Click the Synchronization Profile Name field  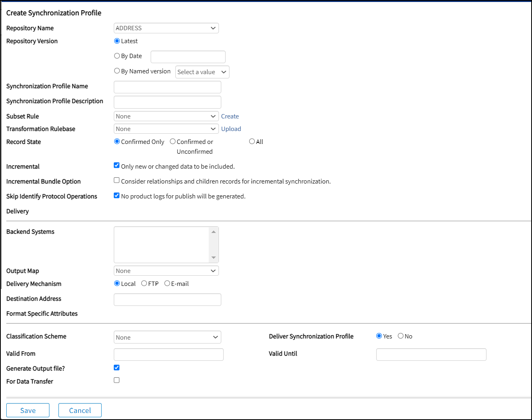(x=167, y=87)
